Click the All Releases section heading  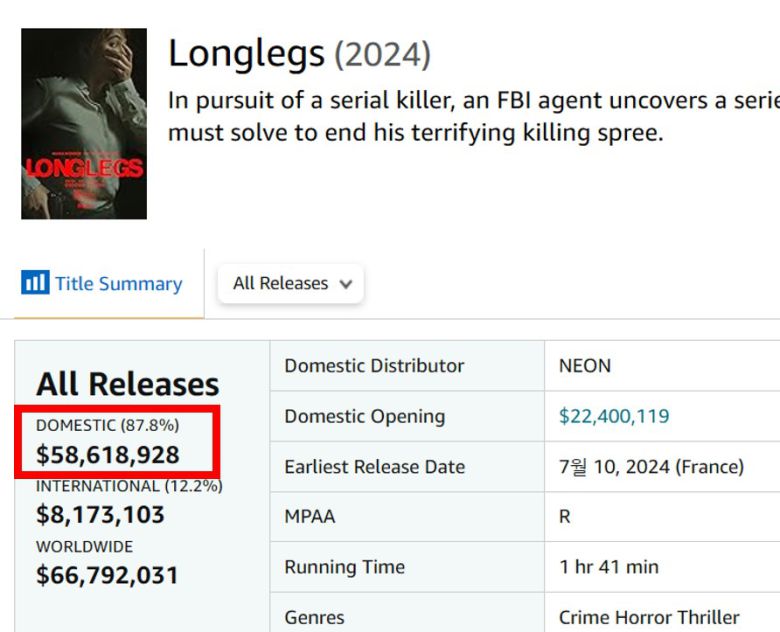[127, 384]
